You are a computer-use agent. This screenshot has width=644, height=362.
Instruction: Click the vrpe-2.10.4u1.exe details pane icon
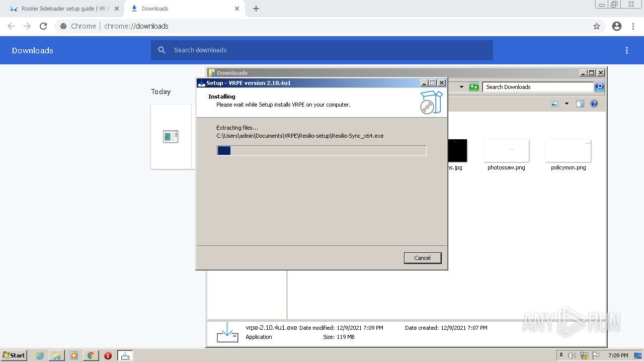tap(227, 332)
